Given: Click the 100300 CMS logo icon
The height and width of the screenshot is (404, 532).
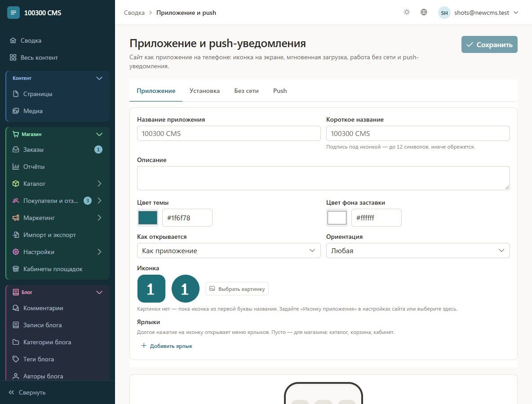Looking at the screenshot, I should (13, 13).
